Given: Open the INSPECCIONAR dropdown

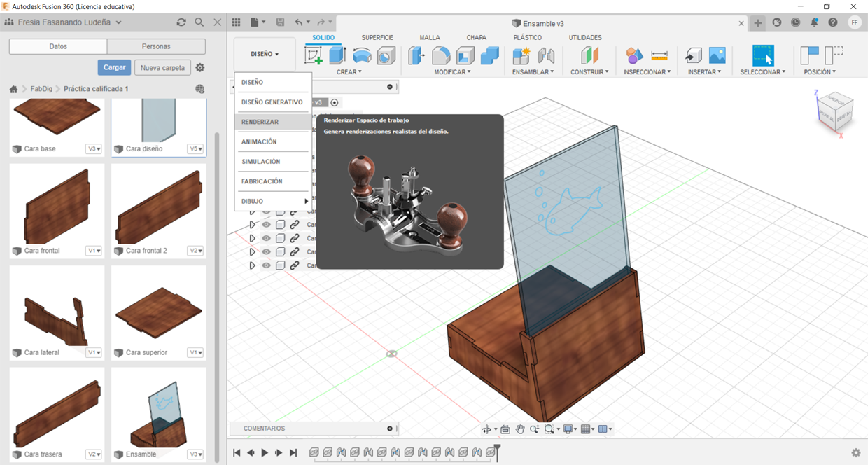Looking at the screenshot, I should (x=647, y=71).
